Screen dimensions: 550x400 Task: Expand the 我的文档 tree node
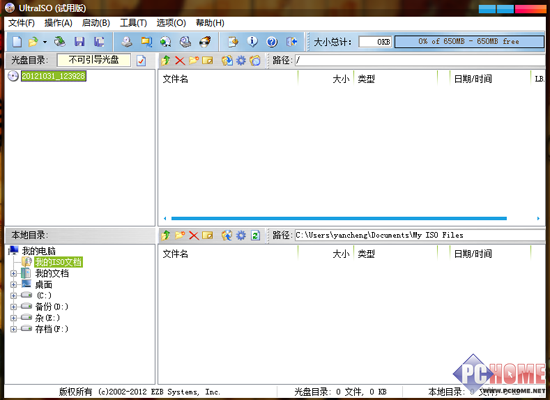(x=13, y=273)
